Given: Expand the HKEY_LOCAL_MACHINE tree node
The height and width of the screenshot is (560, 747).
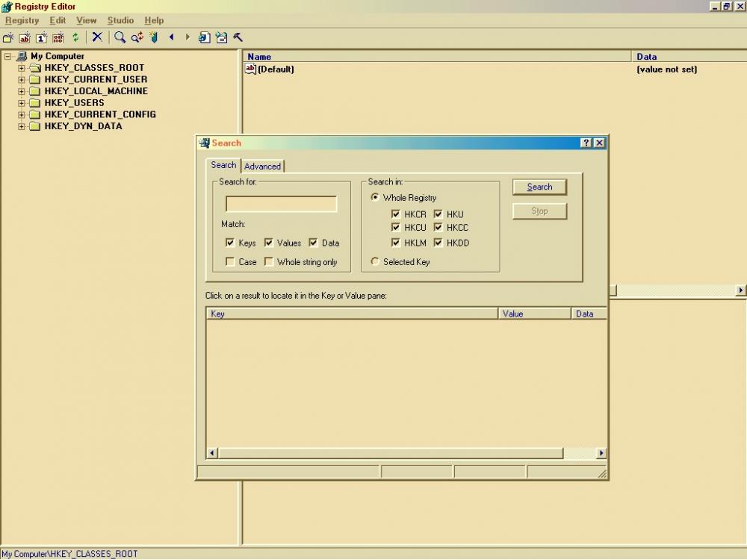Looking at the screenshot, I should (x=21, y=91).
